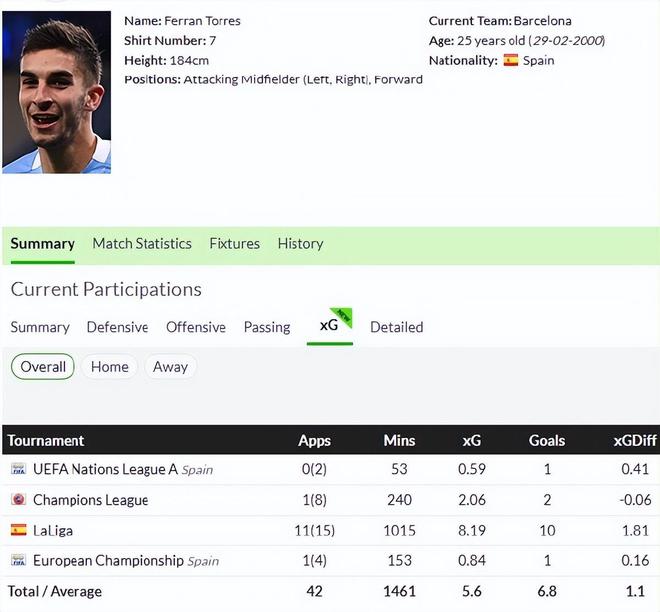Viewport: 660px width, 612px height.
Task: Click the UEFA Nations League A tournament icon
Action: pyautogui.click(x=18, y=469)
